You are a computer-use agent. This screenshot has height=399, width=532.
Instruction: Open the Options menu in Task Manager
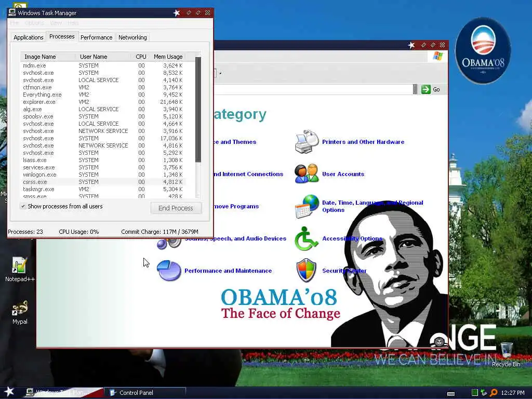click(x=34, y=23)
